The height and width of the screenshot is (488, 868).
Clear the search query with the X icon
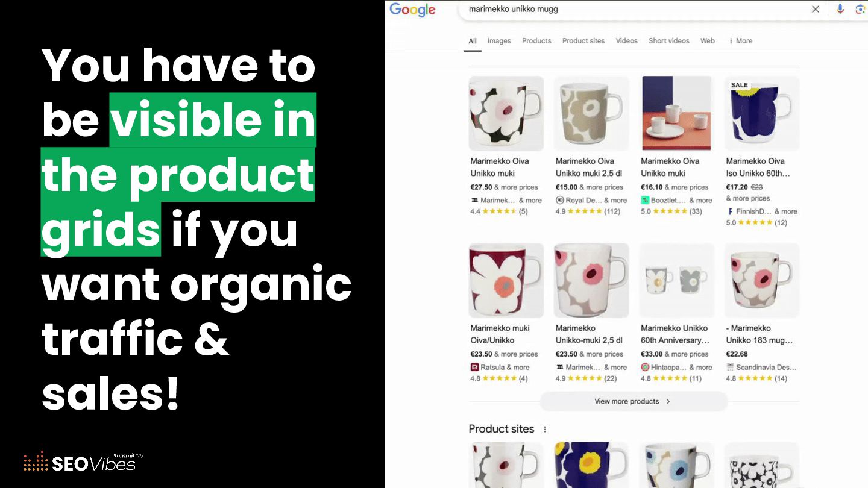(x=816, y=9)
